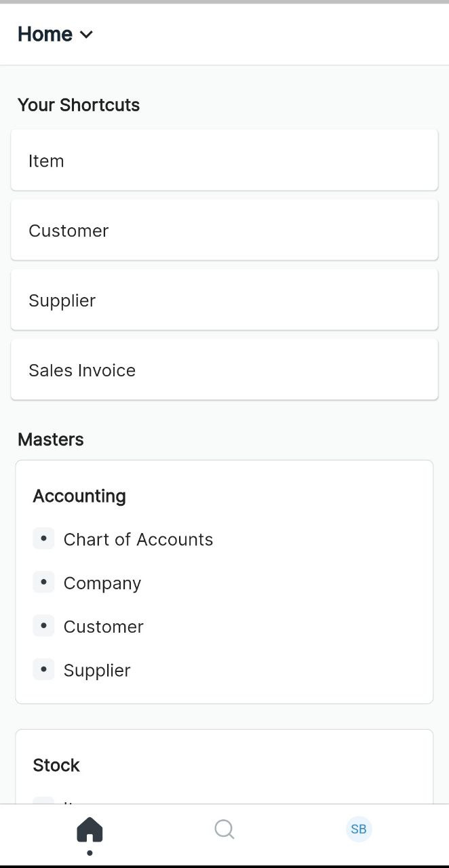Click bullet icon beside Customer link
449x868 pixels.
(43, 626)
